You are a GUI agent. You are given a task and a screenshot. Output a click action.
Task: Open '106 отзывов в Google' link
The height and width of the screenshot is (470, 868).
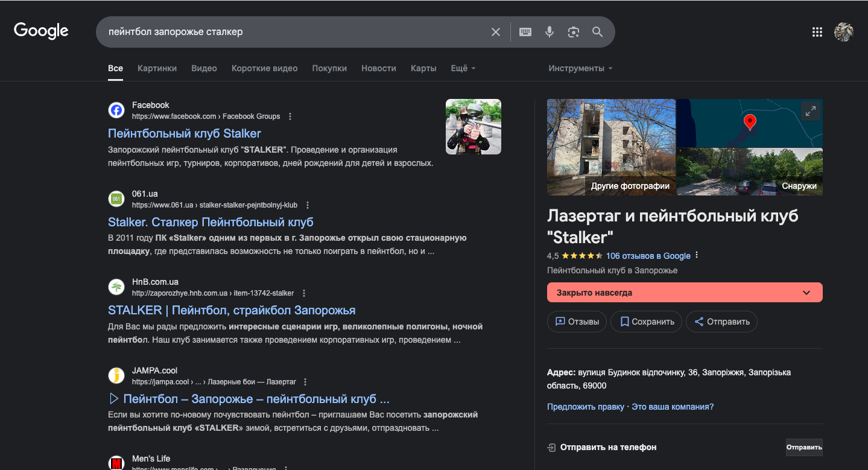[648, 256]
